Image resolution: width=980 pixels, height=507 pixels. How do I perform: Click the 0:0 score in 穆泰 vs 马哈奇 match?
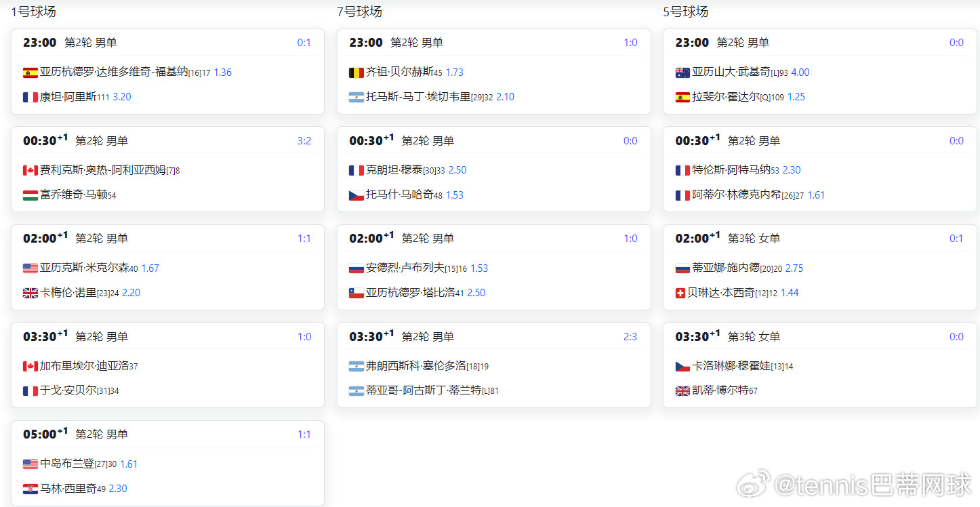click(x=630, y=141)
